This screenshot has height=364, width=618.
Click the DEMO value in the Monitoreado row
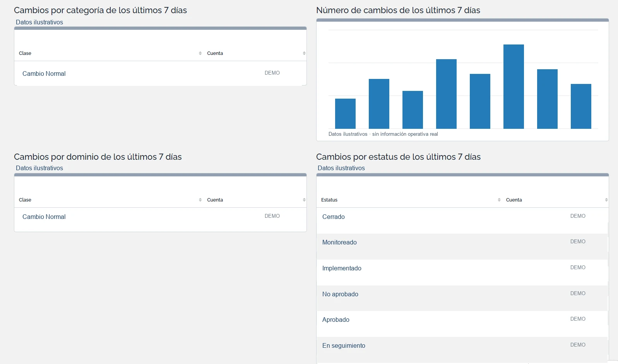(578, 241)
